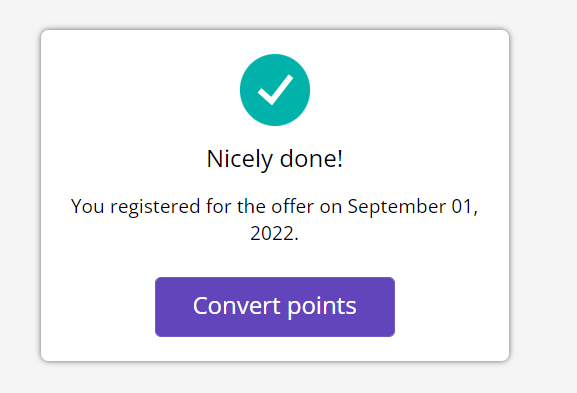Image resolution: width=577 pixels, height=393 pixels.
Task: Click the word "points" on purple button
Action: (x=322, y=307)
